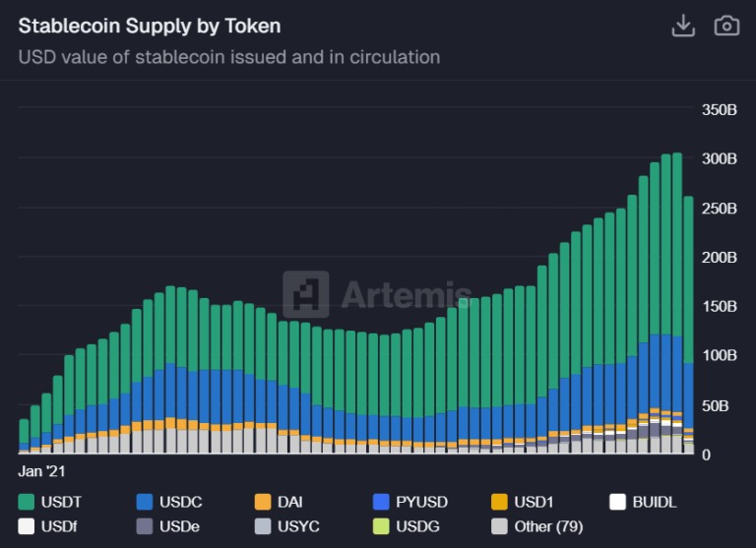
Task: Hide the USD1 series in legend
Action: [x=522, y=502]
